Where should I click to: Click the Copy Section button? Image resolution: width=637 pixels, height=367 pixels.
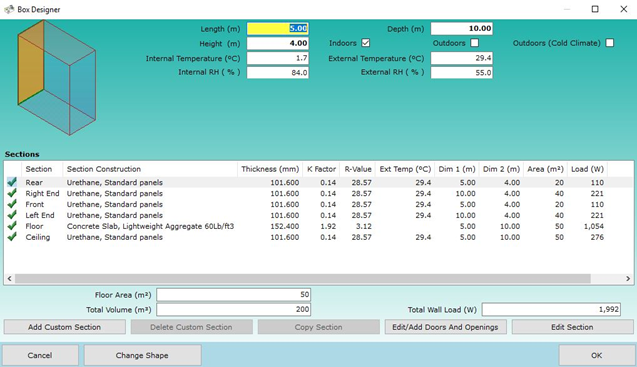click(x=318, y=327)
